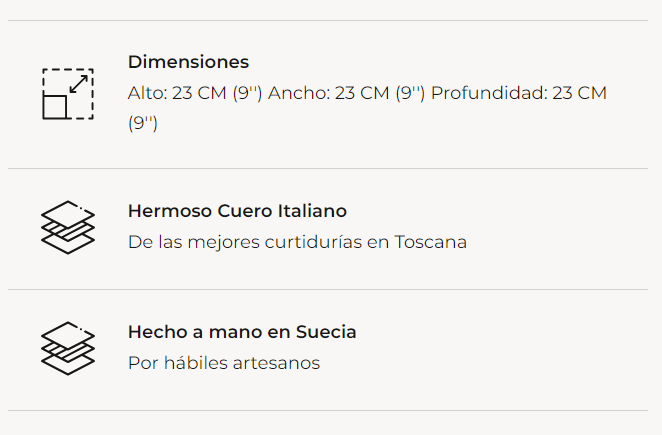
Task: Click the "Por hábiles artesanos" description
Action: tap(224, 363)
